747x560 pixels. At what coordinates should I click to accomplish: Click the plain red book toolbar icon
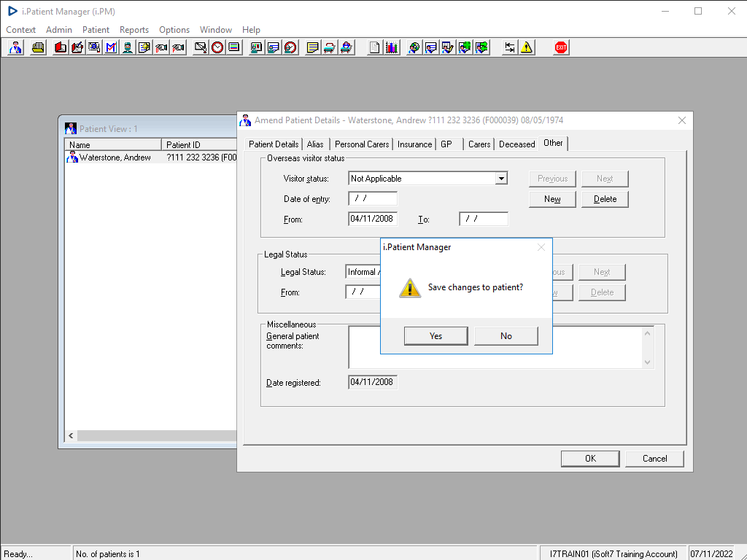point(60,47)
